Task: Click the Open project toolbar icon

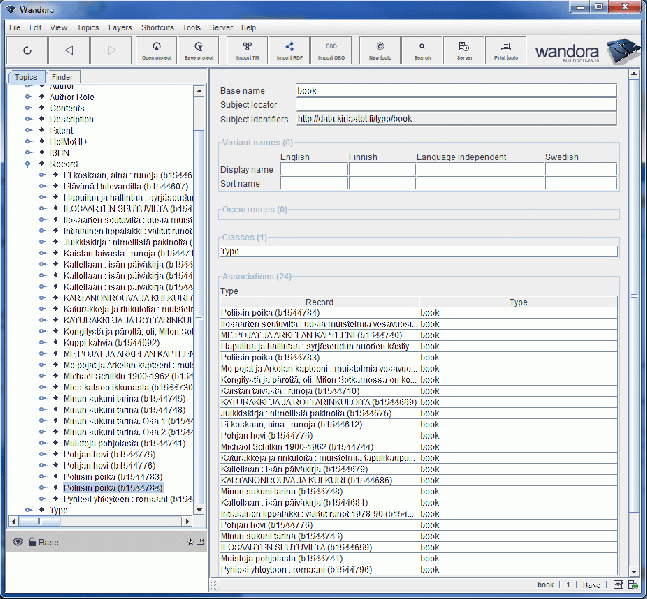Action: [158, 49]
